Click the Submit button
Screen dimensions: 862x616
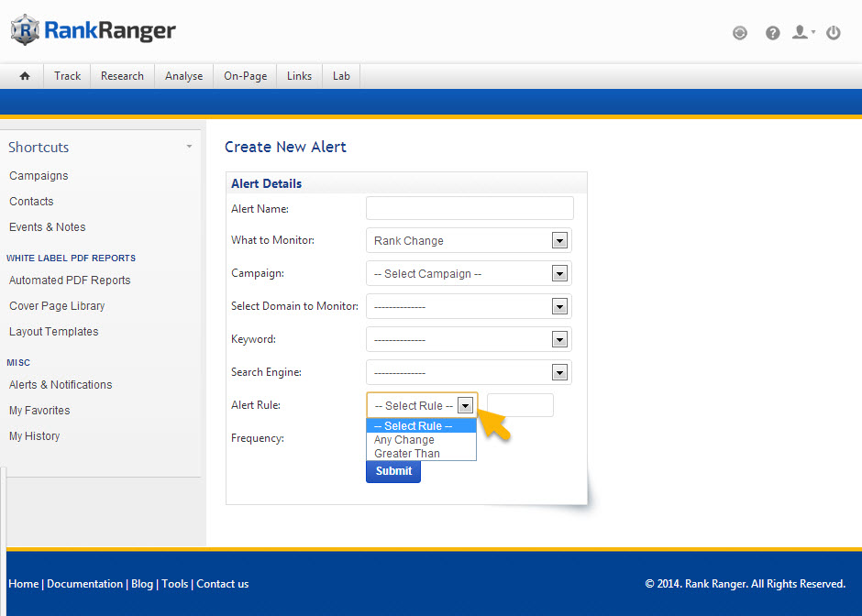[x=393, y=471]
